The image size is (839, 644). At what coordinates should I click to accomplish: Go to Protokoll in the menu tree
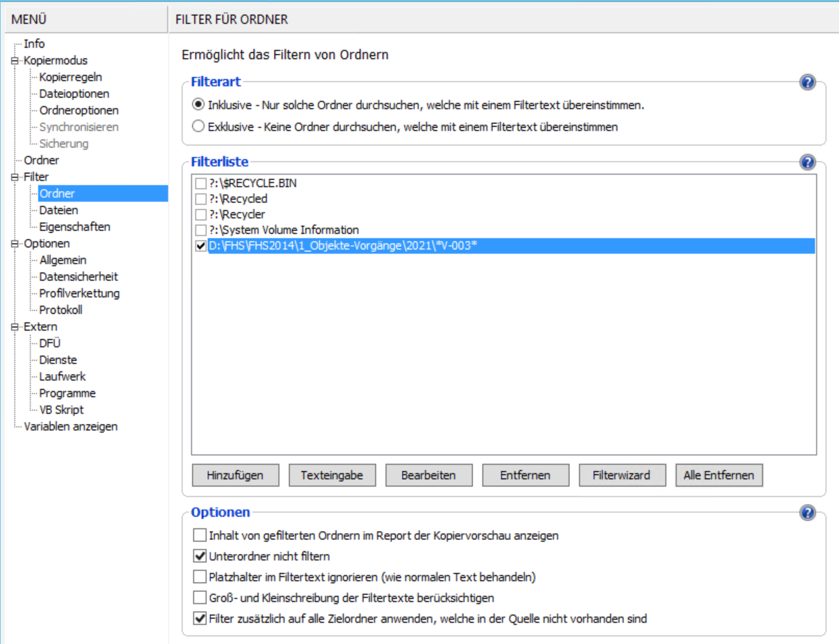(60, 310)
